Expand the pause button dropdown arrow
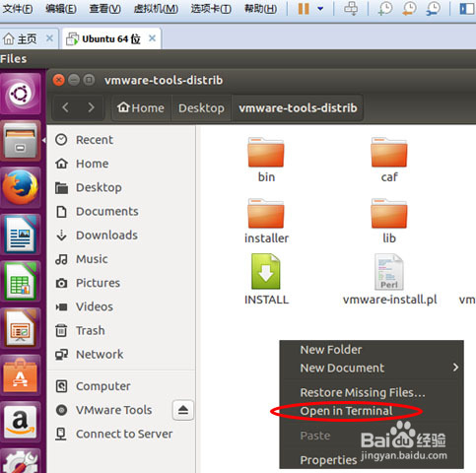Image resolution: width=476 pixels, height=473 pixels. tap(320, 9)
